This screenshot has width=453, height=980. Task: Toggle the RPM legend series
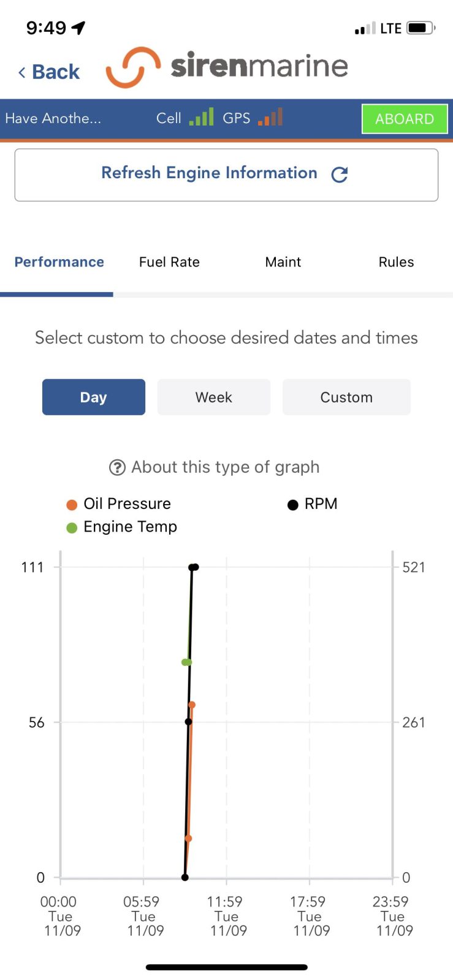[313, 504]
